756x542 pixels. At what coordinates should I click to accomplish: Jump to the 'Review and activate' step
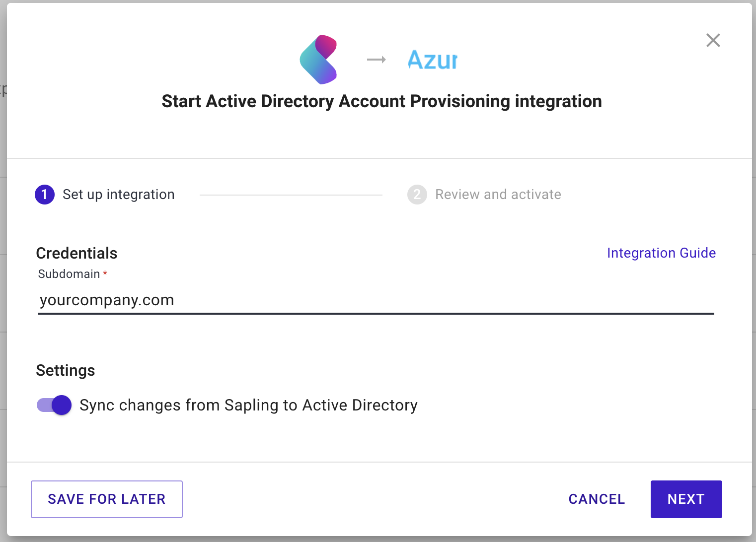(498, 195)
